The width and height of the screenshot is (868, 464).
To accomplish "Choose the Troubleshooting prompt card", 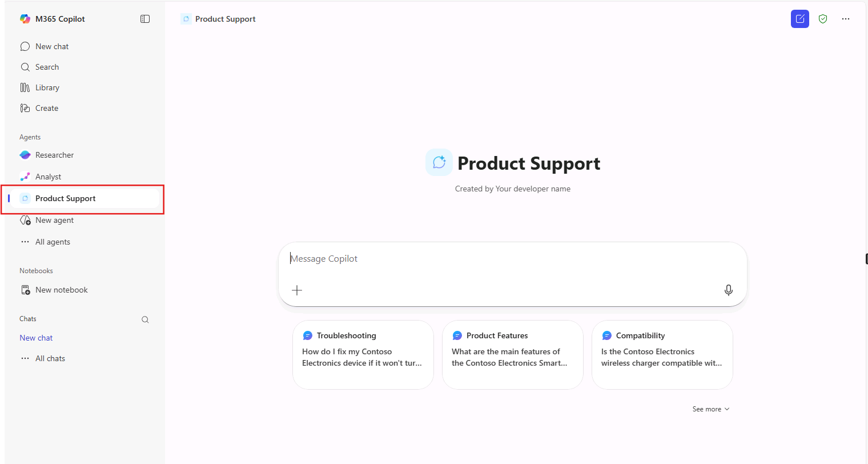I will [x=363, y=354].
